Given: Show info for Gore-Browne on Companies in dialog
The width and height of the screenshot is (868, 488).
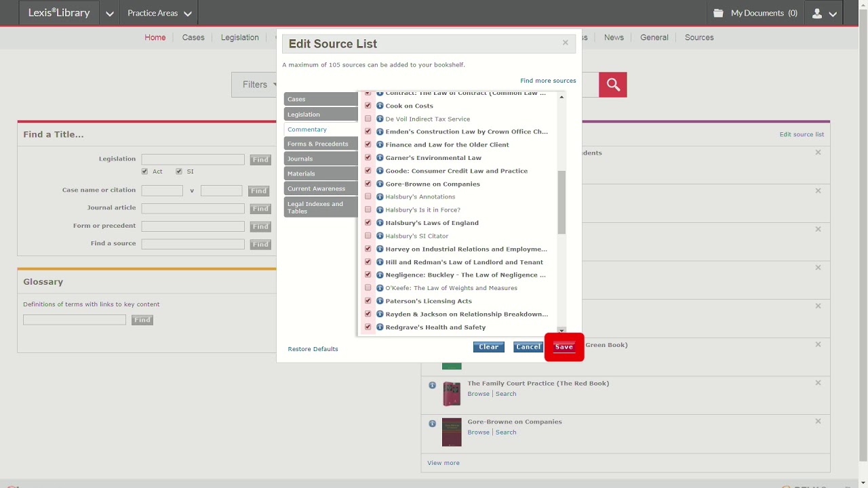Looking at the screenshot, I should point(380,184).
